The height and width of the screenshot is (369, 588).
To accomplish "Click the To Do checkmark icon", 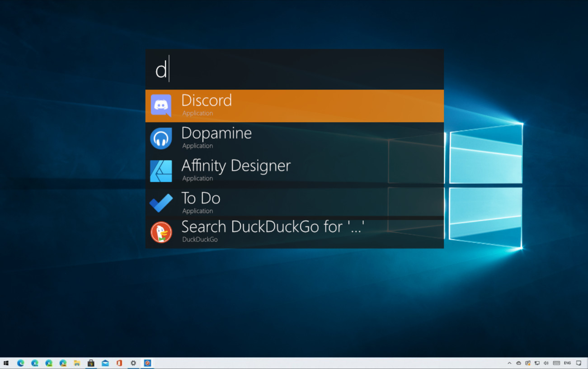I will tap(161, 203).
